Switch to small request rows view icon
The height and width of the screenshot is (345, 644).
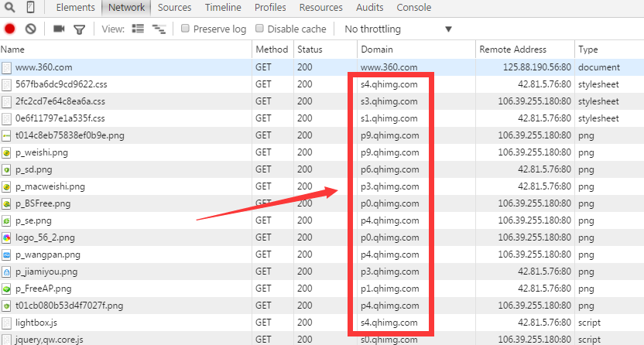coord(159,29)
